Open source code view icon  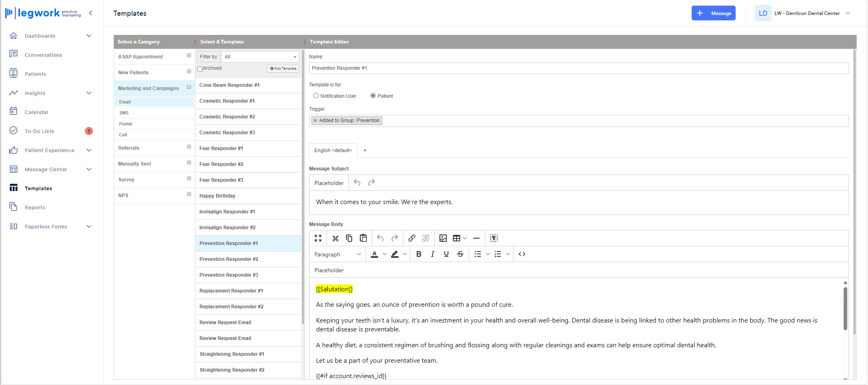pyautogui.click(x=522, y=254)
